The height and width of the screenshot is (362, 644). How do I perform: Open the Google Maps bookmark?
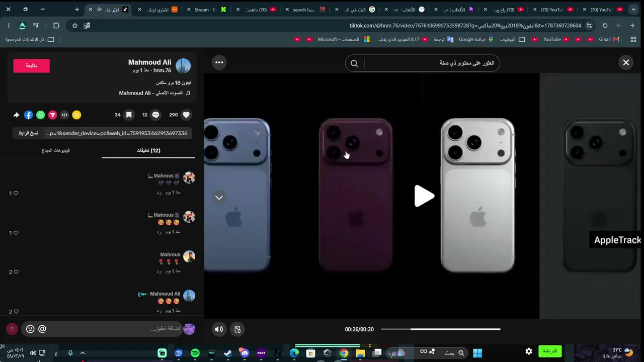tap(475, 39)
